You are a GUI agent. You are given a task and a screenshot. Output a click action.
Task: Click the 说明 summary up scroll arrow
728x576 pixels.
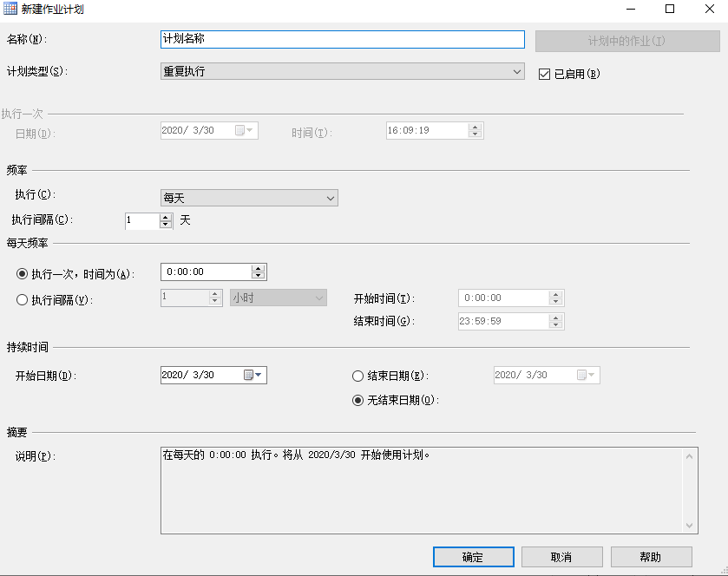click(690, 456)
